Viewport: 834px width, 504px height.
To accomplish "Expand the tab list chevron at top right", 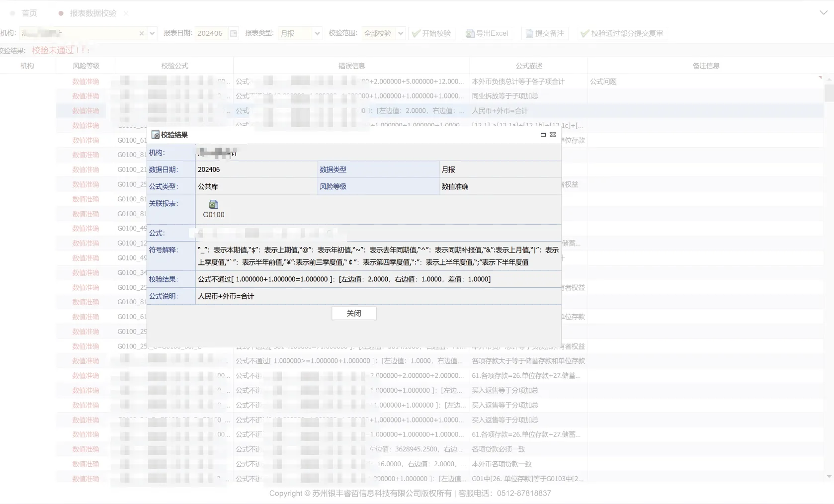I will [824, 13].
